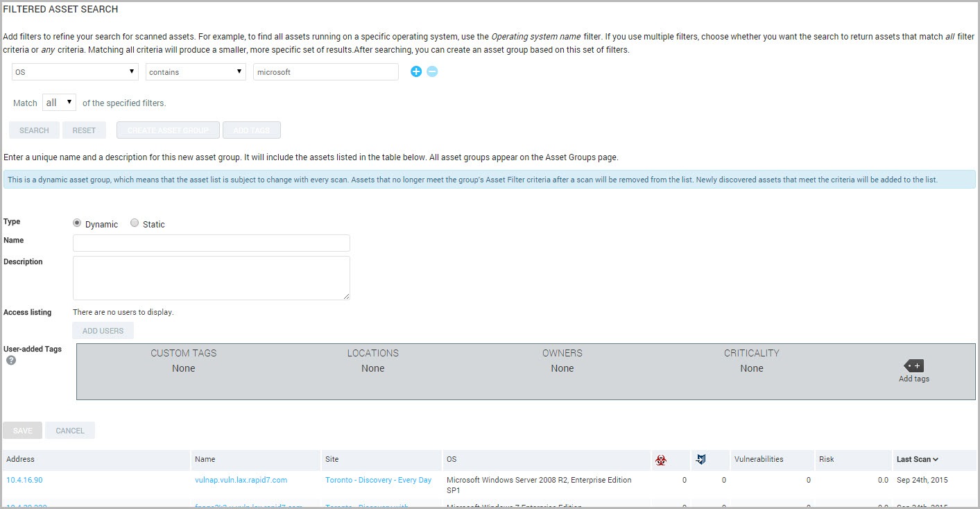Click the 'There are no users to display' text
The image size is (980, 509).
[x=123, y=312]
